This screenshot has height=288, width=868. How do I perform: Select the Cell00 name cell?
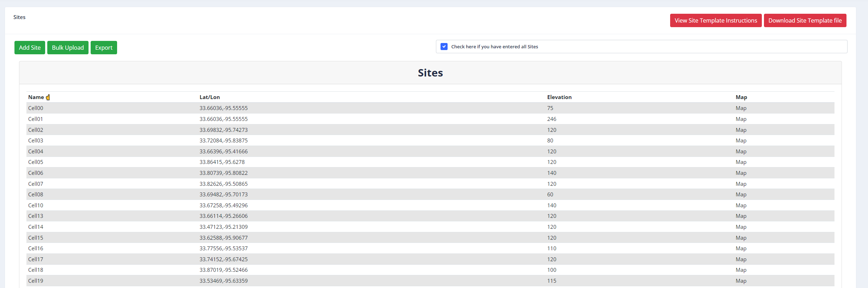(x=36, y=108)
